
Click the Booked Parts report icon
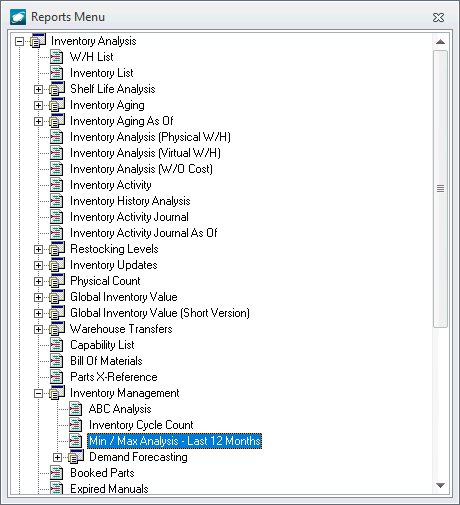[x=56, y=473]
